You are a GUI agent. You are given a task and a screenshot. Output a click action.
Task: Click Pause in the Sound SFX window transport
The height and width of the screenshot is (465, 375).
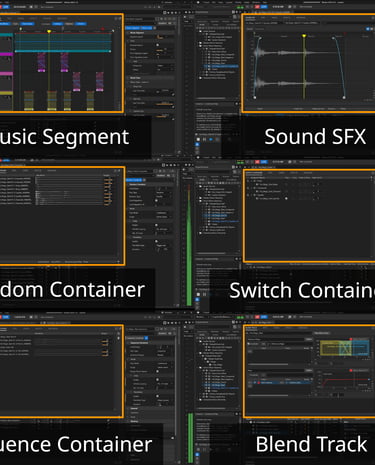click(x=205, y=139)
